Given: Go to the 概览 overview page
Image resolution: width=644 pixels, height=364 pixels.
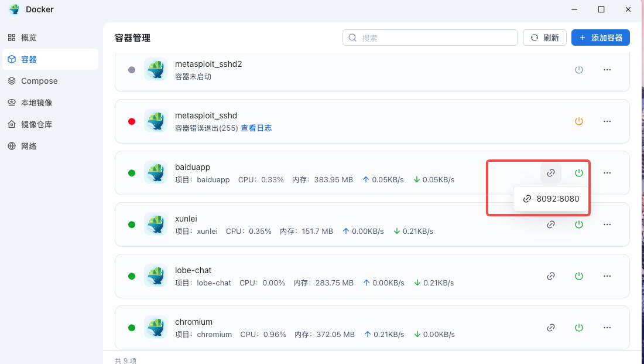Looking at the screenshot, I should [50, 38].
